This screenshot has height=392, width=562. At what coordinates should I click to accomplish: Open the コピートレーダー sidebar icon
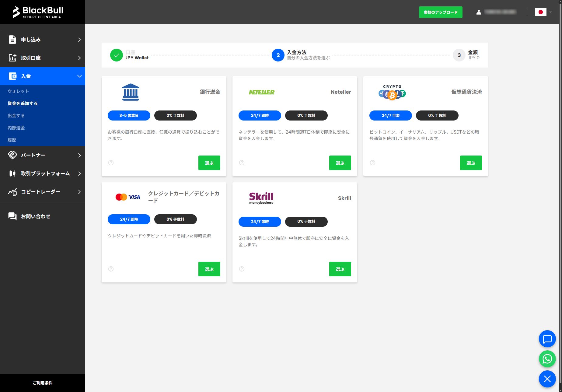point(12,192)
